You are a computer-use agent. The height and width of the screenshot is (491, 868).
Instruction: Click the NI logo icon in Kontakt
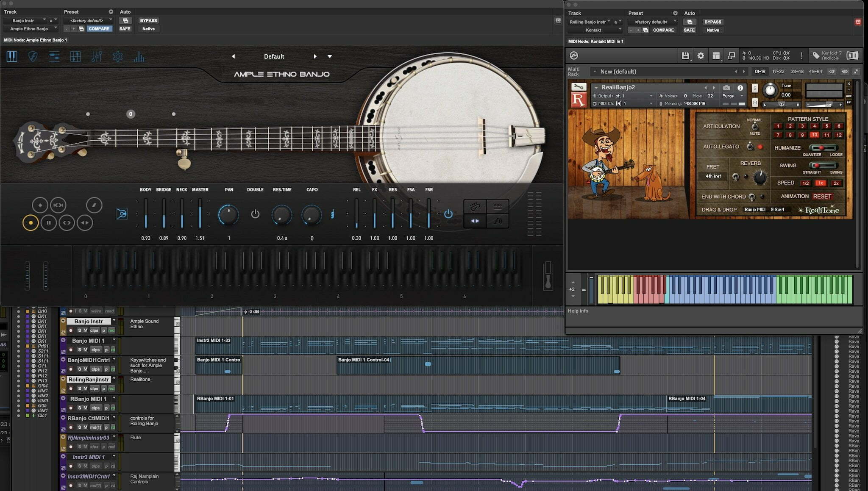click(852, 55)
